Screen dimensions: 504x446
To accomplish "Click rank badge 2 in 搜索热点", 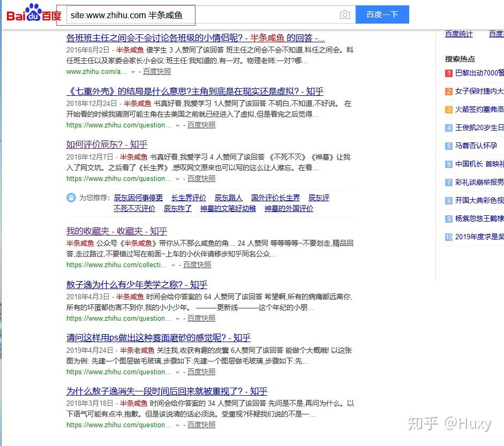I will (449, 92).
